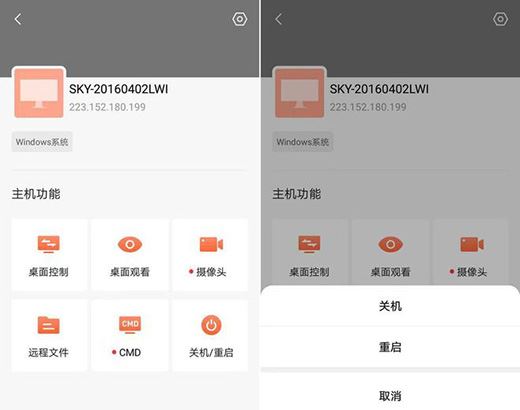This screenshot has height=410, width=520.
Task: Tap IP address 223.152.180.199 on left screen
Action: pyautogui.click(x=107, y=107)
